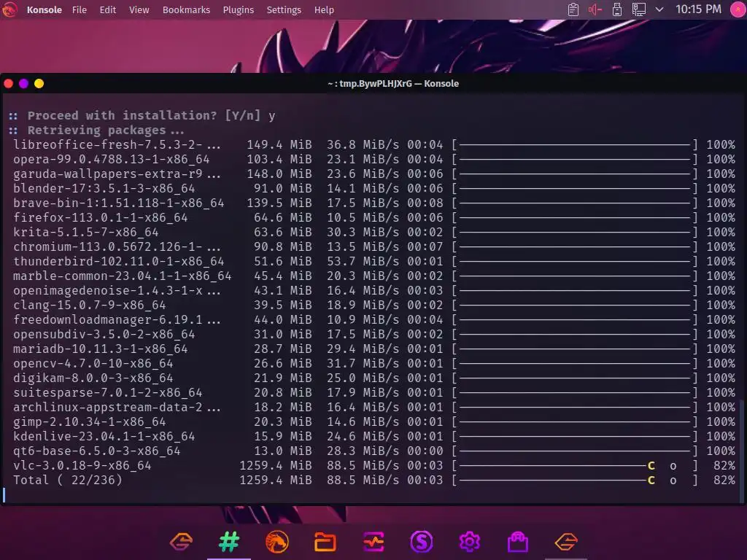Click the magenta window button
Viewport: 747px width, 560px height.
tap(24, 84)
